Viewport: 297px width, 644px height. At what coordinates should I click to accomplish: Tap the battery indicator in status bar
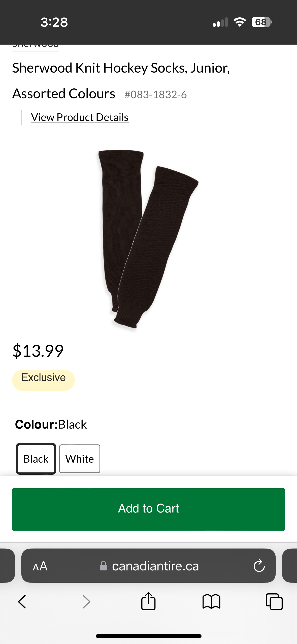click(x=262, y=22)
